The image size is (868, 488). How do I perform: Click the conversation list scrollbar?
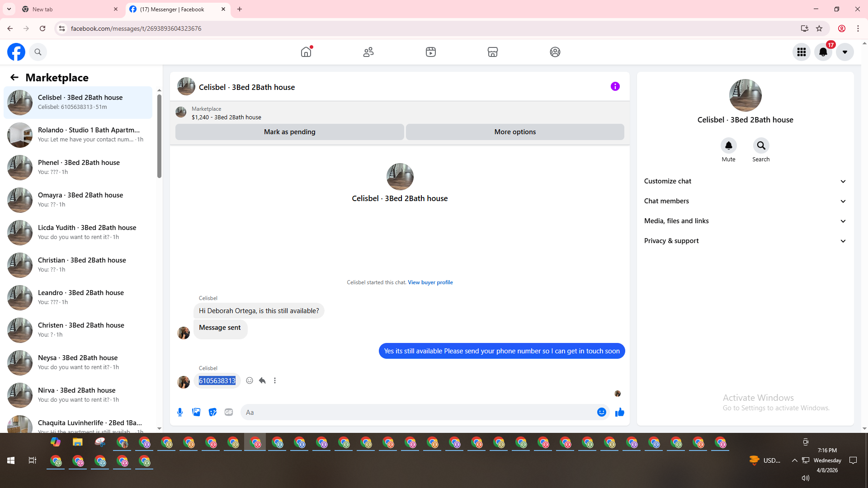click(x=159, y=136)
